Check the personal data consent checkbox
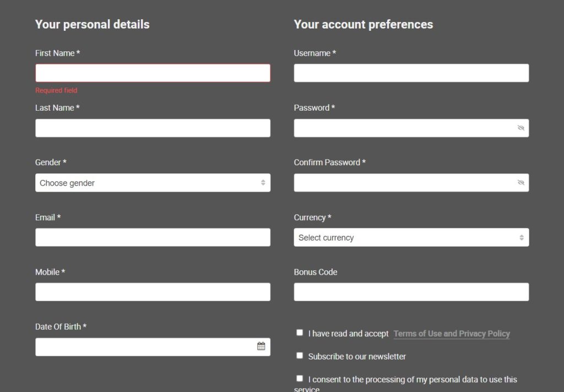The width and height of the screenshot is (564, 392). pos(300,378)
